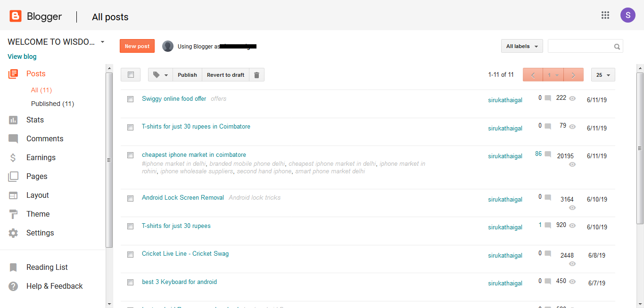
Task: Open the All labels dropdown
Action: coord(522,46)
